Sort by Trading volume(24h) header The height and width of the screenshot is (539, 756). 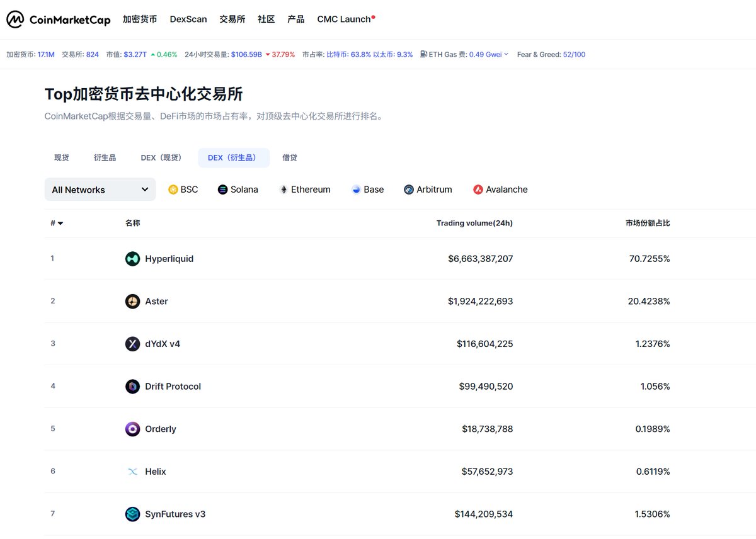(x=474, y=224)
